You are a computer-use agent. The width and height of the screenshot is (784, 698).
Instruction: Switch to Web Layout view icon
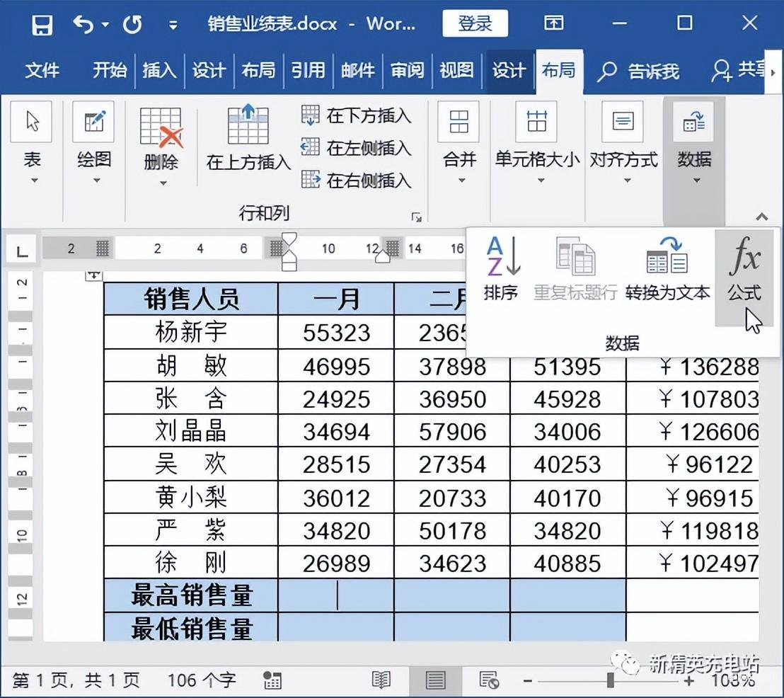tap(488, 680)
